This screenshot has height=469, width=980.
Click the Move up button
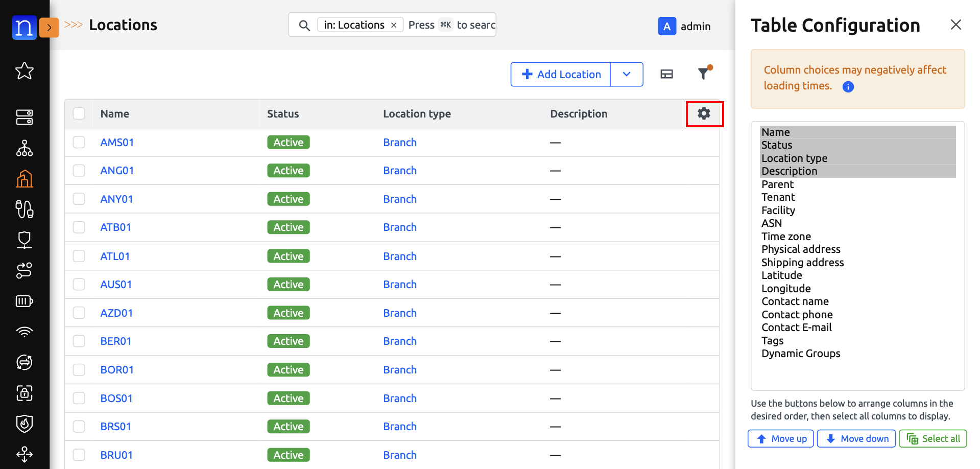780,439
